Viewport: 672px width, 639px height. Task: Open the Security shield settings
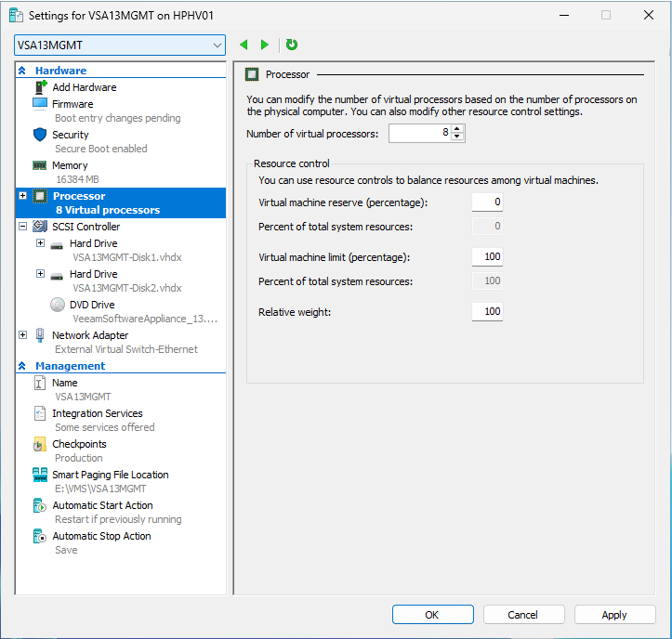pyautogui.click(x=40, y=135)
